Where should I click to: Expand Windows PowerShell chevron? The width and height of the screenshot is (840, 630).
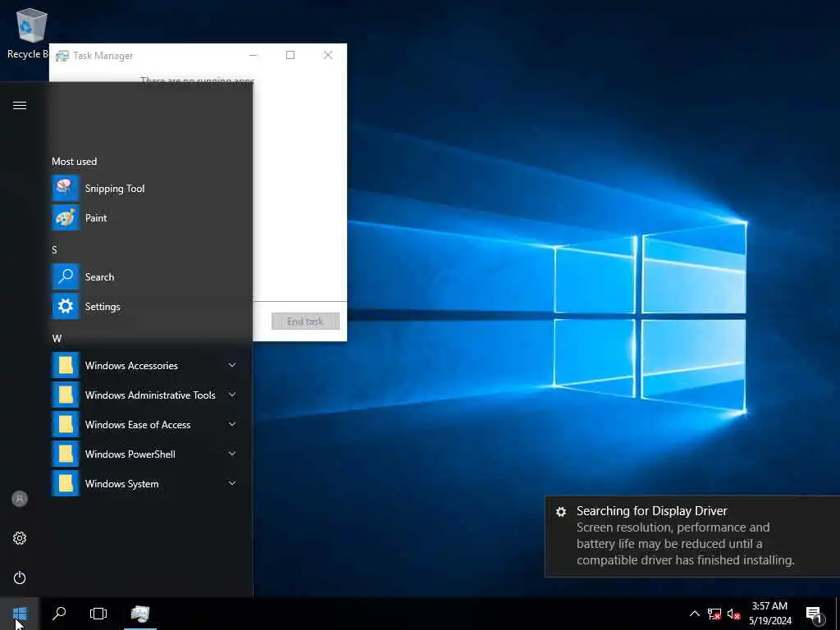point(232,454)
